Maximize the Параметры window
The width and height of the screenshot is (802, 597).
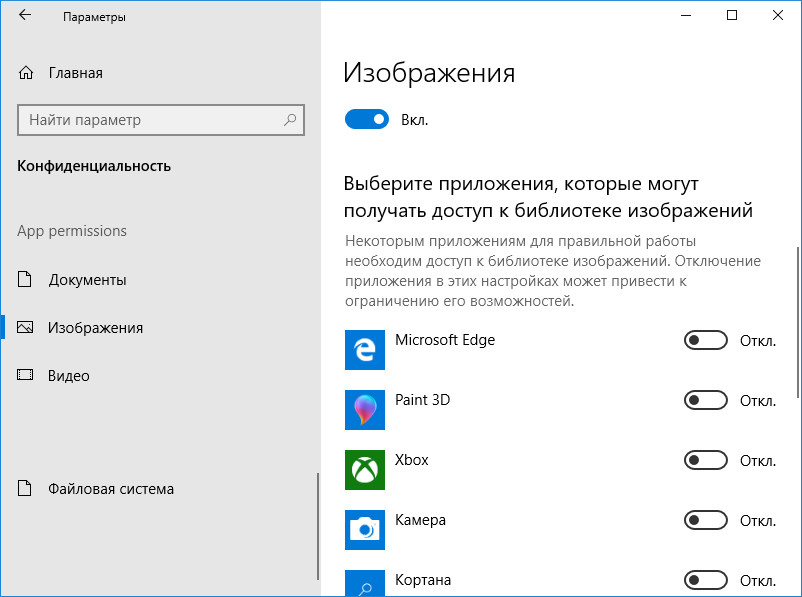pyautogui.click(x=732, y=15)
